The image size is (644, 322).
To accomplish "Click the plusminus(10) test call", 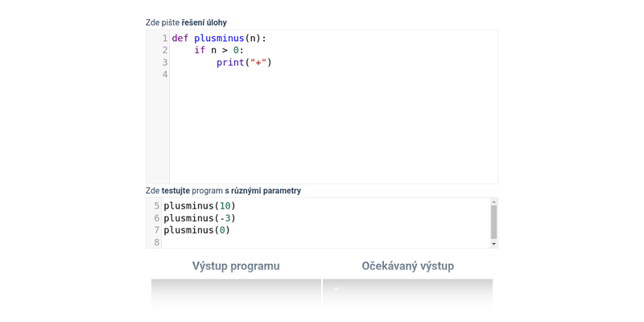I will (199, 205).
